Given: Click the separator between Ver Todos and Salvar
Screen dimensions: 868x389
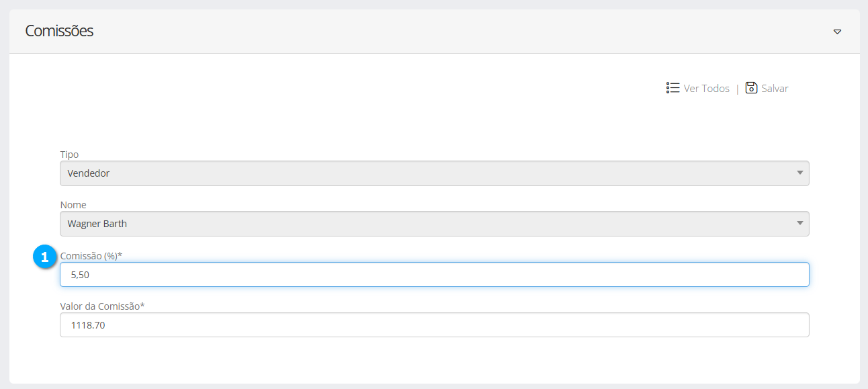Looking at the screenshot, I should point(737,89).
